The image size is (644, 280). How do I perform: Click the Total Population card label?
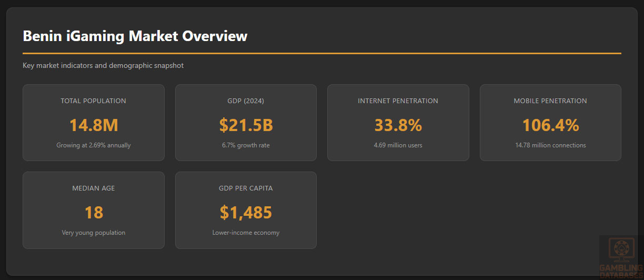tap(93, 101)
